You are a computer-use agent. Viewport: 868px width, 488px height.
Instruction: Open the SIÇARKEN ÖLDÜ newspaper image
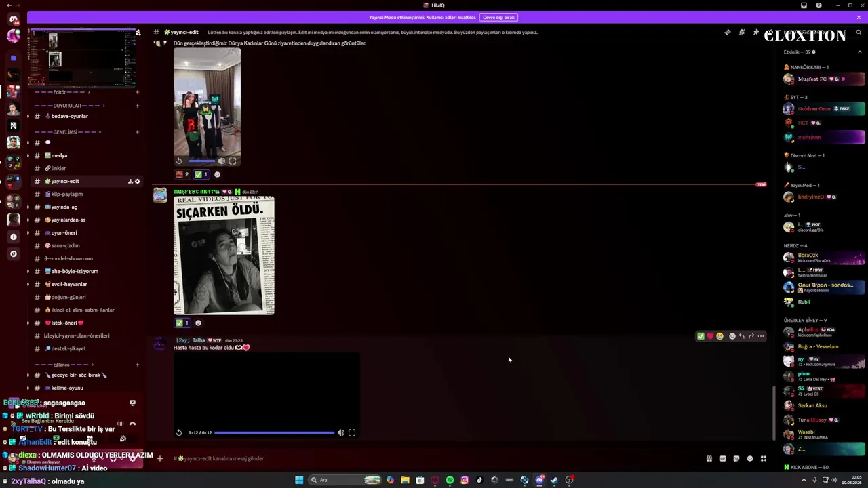(x=224, y=256)
